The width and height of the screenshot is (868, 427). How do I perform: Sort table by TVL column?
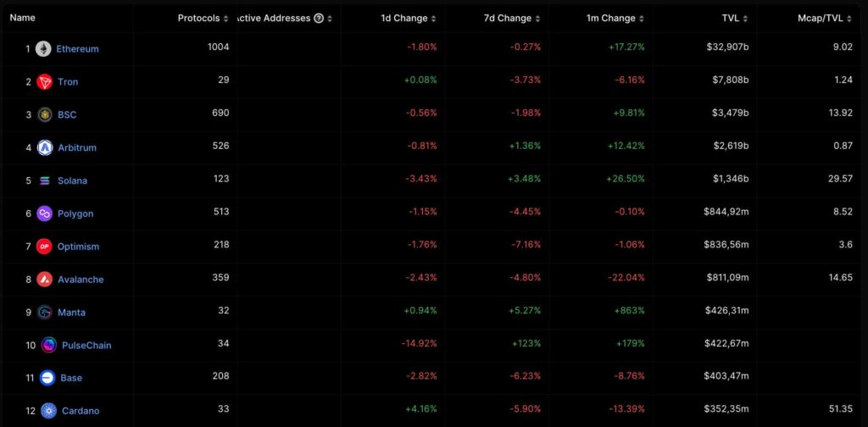click(734, 19)
